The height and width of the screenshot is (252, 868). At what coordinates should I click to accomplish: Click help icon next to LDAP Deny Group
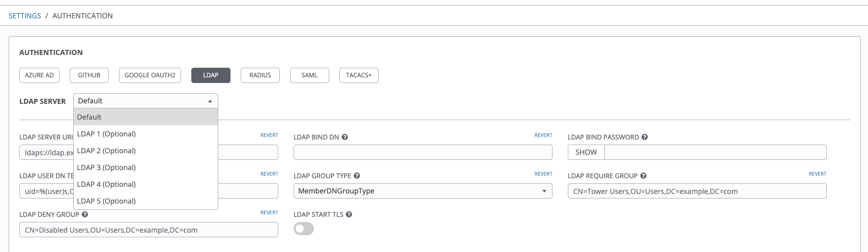pos(85,214)
